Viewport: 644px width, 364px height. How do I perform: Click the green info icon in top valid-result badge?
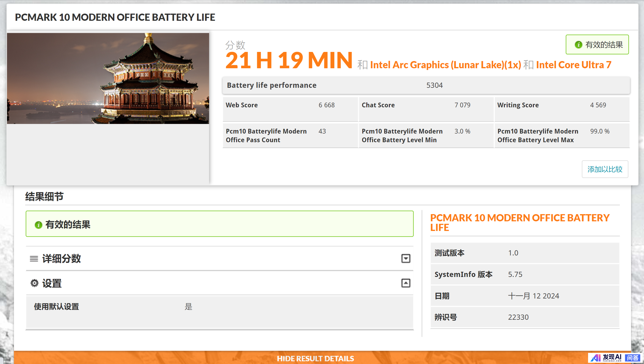click(x=578, y=45)
